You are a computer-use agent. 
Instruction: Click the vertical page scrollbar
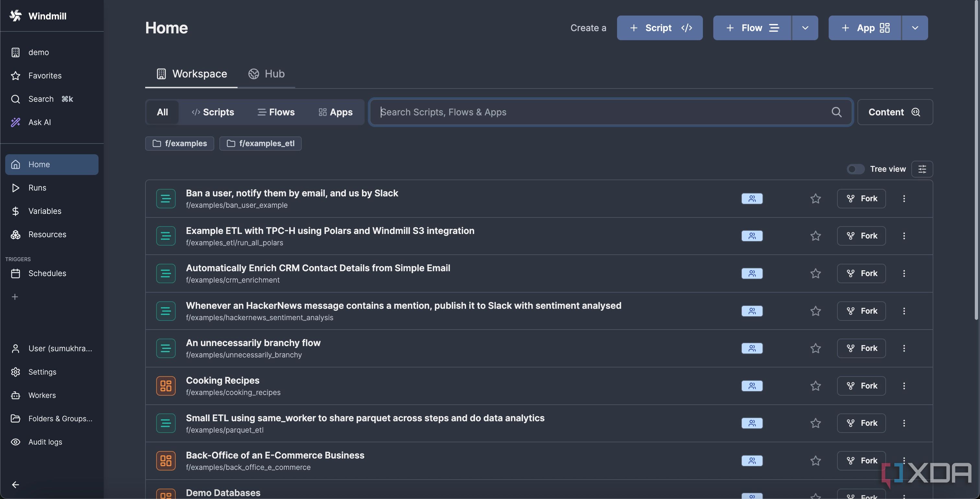[976, 160]
